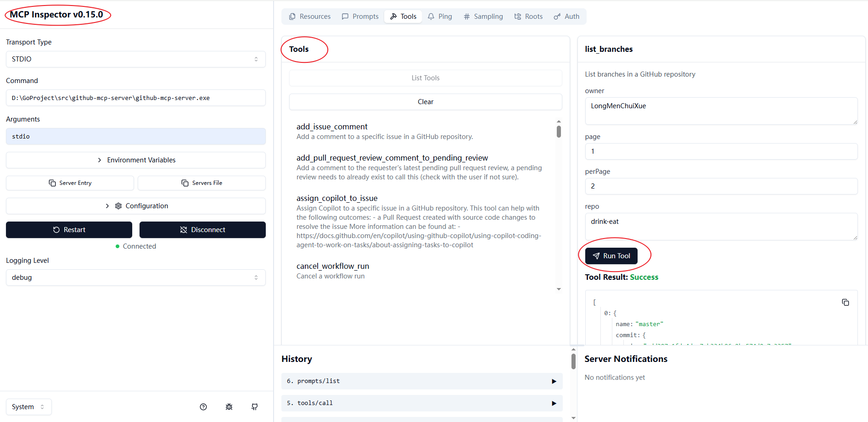Viewport: 868px width, 422px height.
Task: Click the tools list scroll-down arrow
Action: point(559,289)
